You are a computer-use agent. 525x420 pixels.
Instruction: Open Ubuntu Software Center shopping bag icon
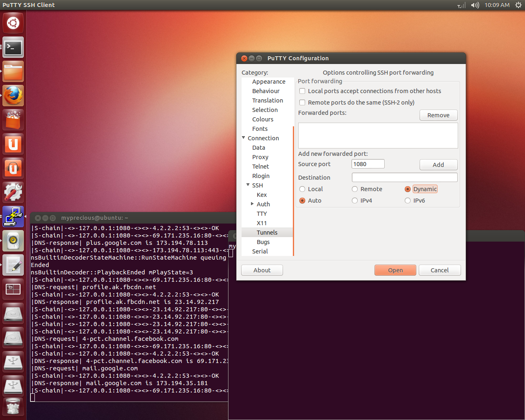tap(13, 120)
